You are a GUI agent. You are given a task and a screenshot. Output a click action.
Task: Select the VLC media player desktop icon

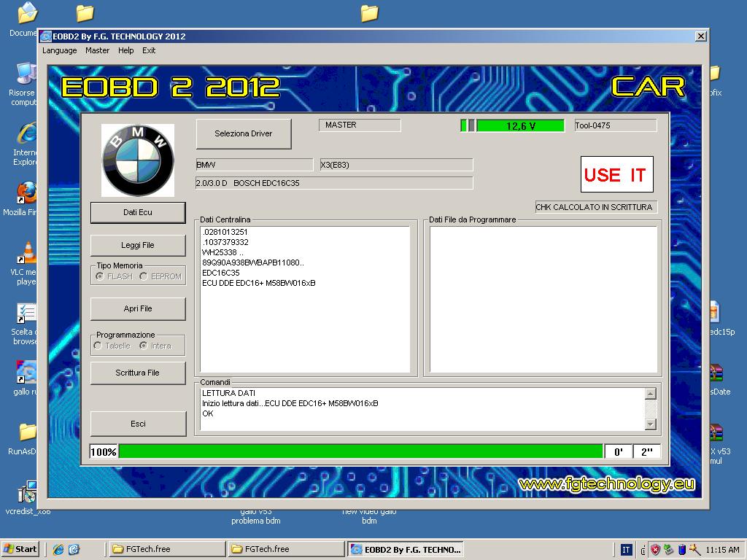click(x=26, y=252)
